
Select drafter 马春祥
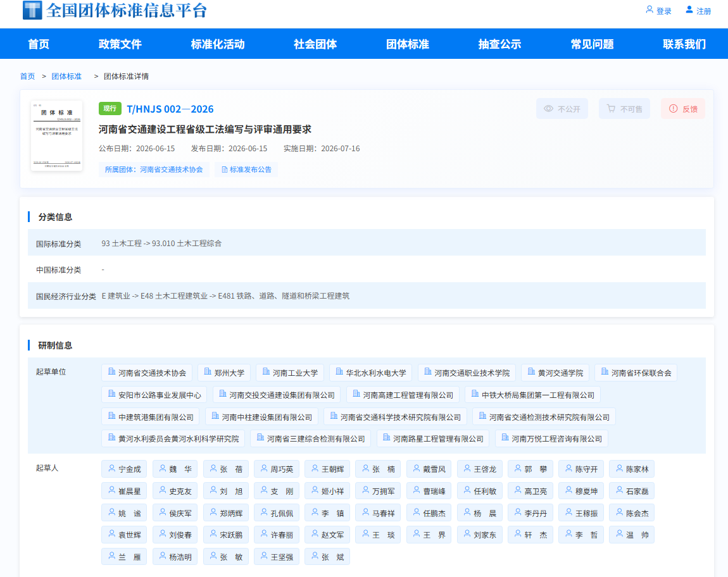pyautogui.click(x=378, y=513)
